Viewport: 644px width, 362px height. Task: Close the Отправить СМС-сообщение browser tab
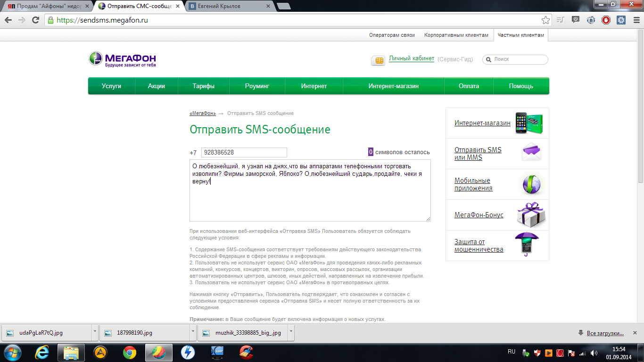(x=177, y=7)
